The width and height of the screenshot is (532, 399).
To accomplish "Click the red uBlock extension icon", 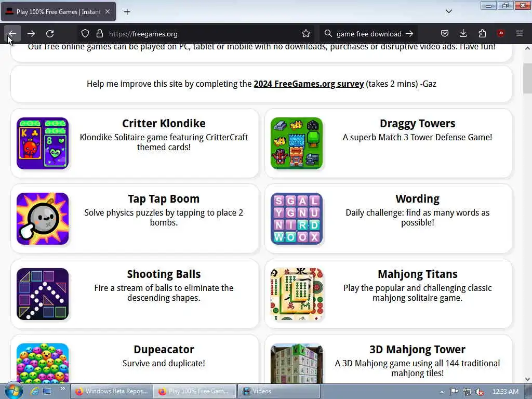I will tap(500, 33).
